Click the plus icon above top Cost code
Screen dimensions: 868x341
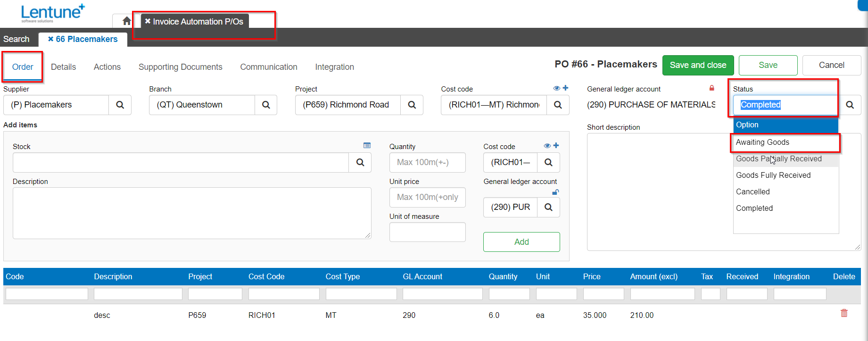coord(566,88)
